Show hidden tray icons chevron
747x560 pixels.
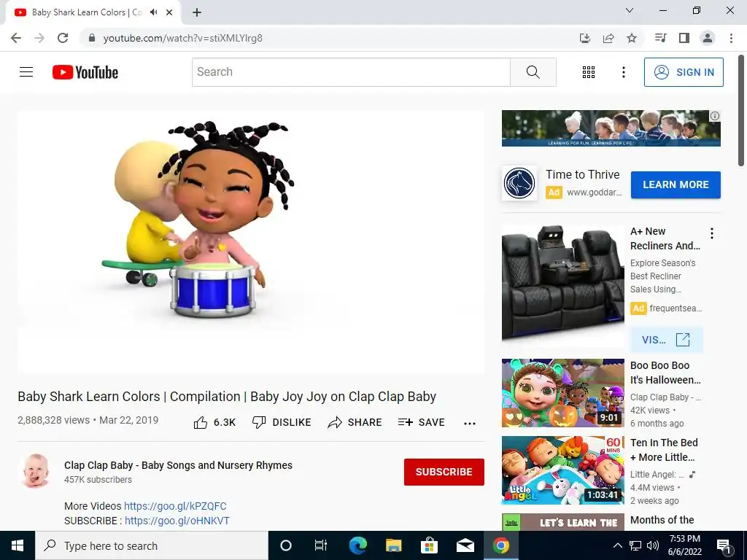(617, 545)
